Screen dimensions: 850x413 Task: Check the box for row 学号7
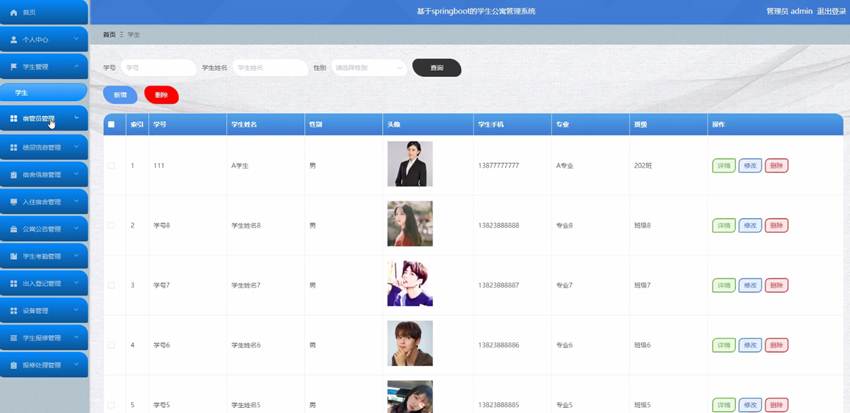point(111,285)
